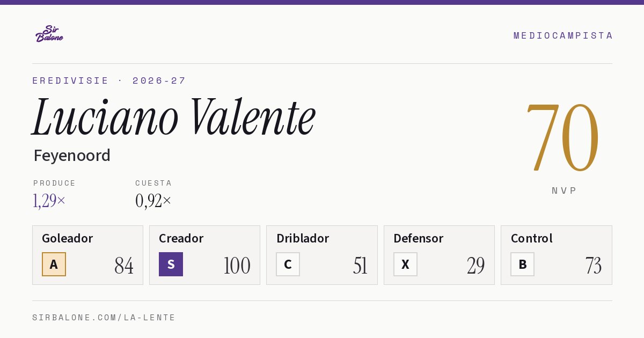Select the Defensor card title

[418, 238]
